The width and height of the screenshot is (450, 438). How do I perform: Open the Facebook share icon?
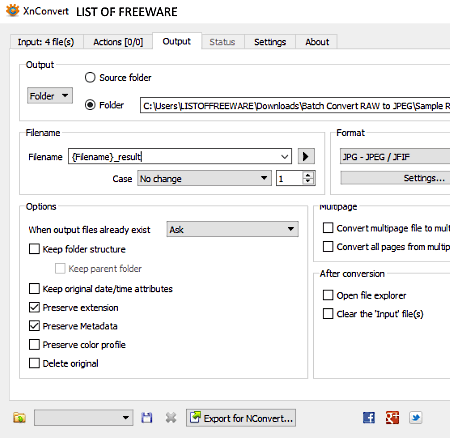tap(369, 418)
